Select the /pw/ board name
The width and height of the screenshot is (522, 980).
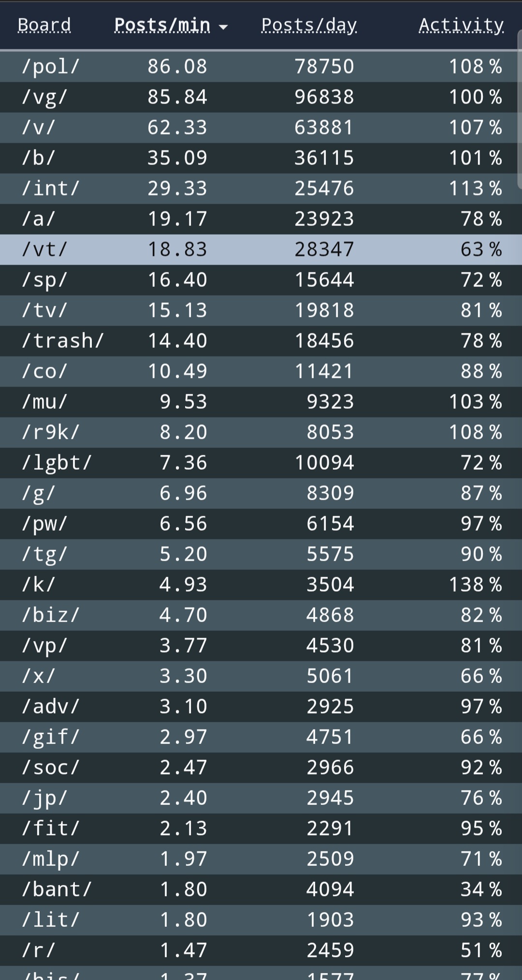tap(44, 523)
